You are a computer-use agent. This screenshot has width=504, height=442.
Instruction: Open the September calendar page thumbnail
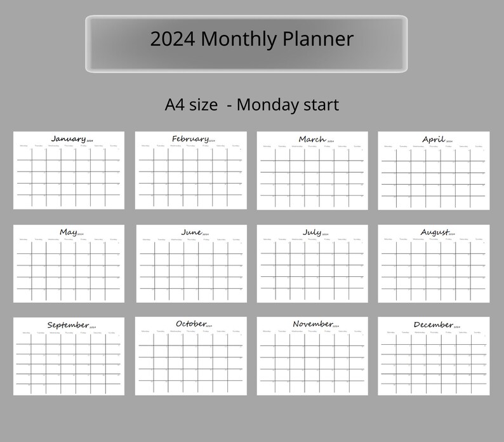tap(69, 356)
